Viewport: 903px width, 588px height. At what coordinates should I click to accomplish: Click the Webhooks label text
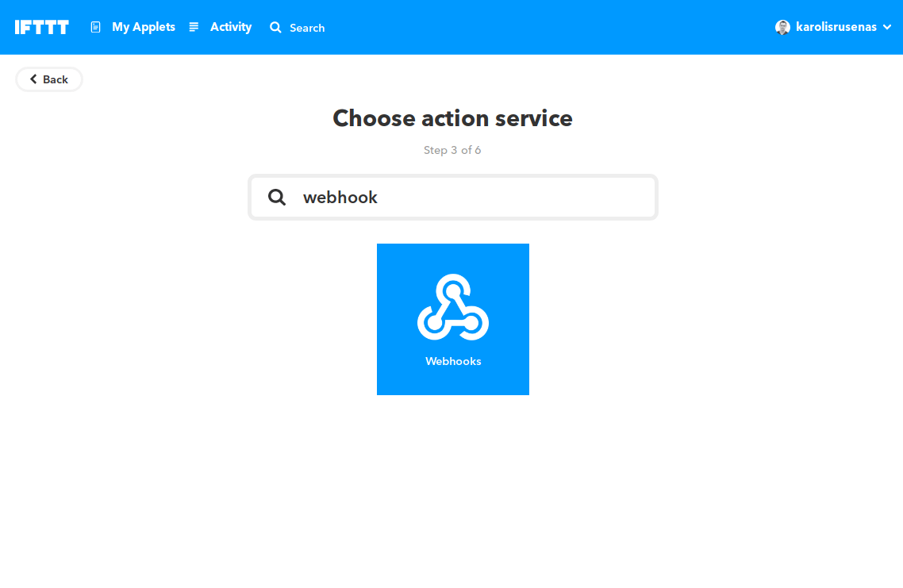(453, 361)
